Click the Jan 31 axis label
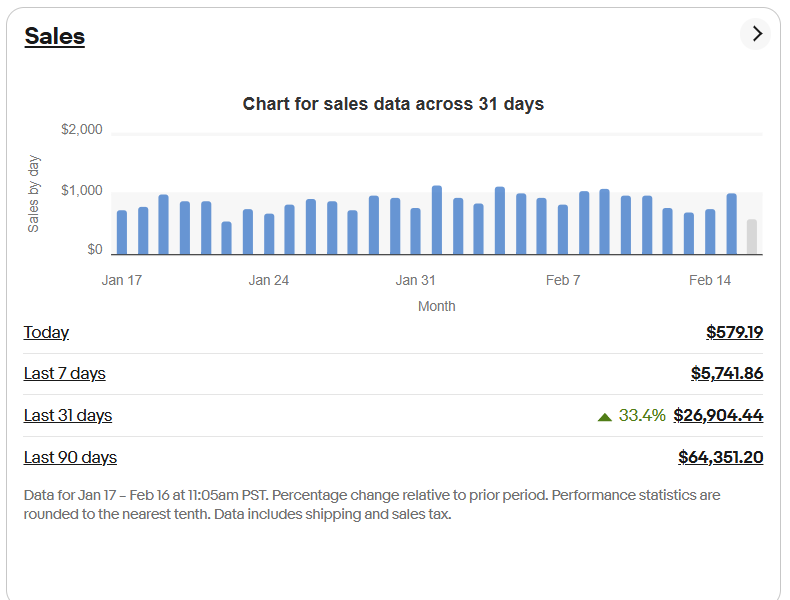The height and width of the screenshot is (600, 790). [416, 280]
